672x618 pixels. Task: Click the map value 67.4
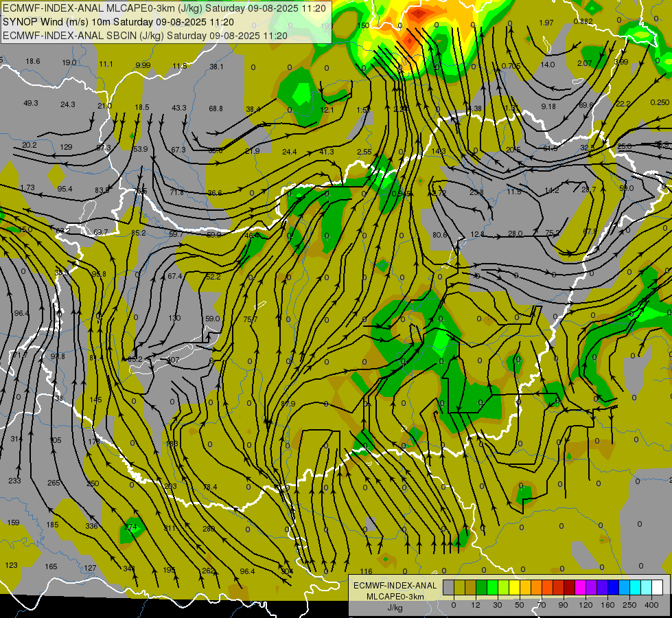[175, 276]
